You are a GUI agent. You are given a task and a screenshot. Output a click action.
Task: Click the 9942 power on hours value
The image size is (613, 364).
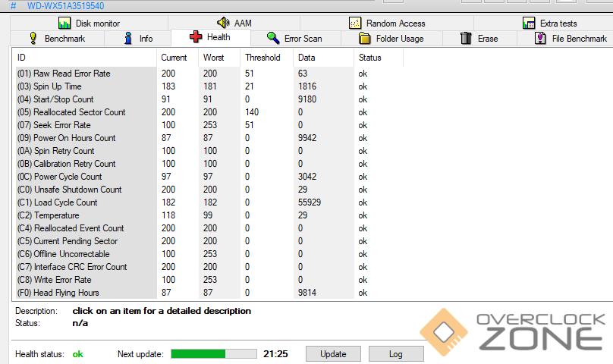[x=307, y=138]
